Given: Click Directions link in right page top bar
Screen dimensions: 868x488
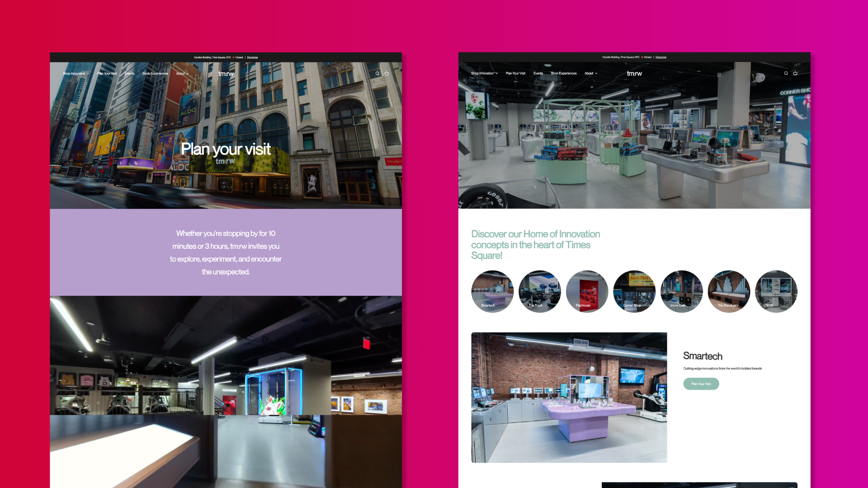Looking at the screenshot, I should pyautogui.click(x=660, y=57).
